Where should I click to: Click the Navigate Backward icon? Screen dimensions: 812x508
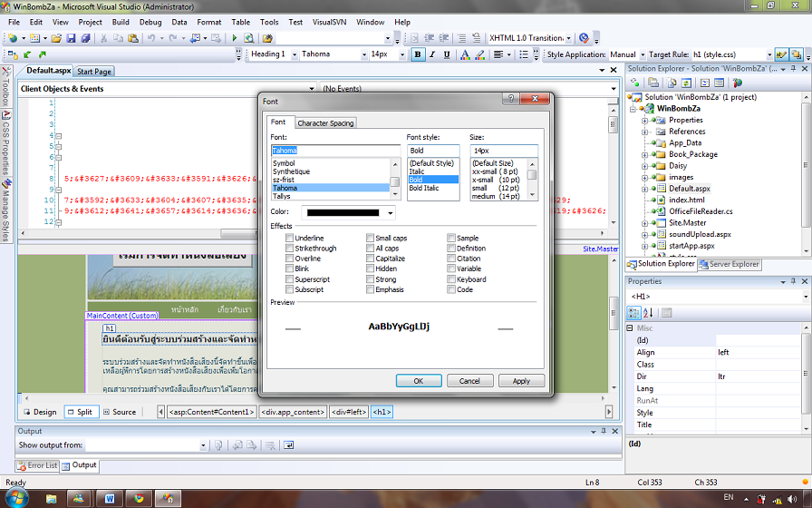point(195,38)
